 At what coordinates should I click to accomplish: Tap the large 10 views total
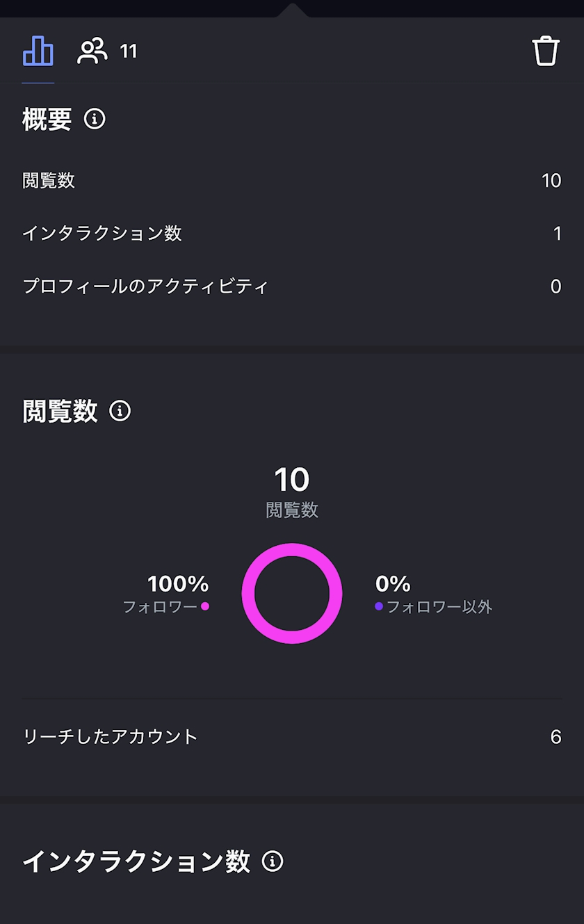pos(291,480)
